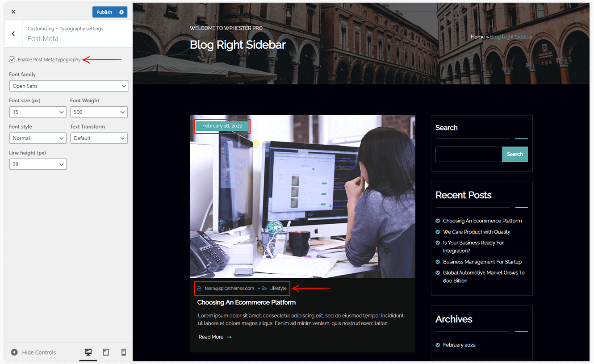Image resolution: width=594 pixels, height=364 pixels.
Task: Open the post title Choosing An Ecommerce Platform
Action: pyautogui.click(x=247, y=302)
